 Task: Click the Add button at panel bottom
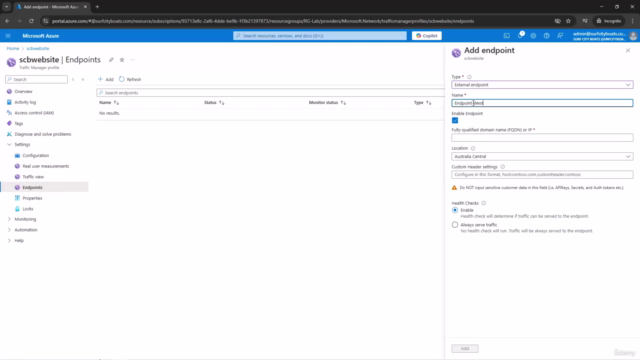465,349
